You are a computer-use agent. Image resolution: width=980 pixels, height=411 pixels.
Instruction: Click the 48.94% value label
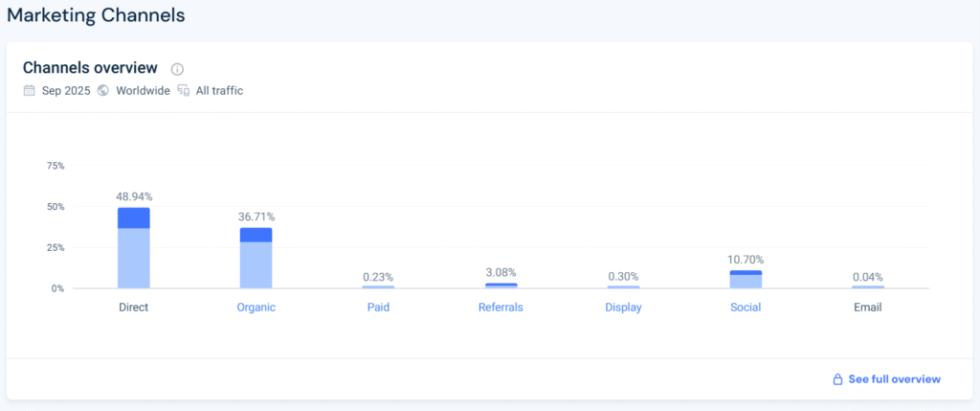point(134,196)
